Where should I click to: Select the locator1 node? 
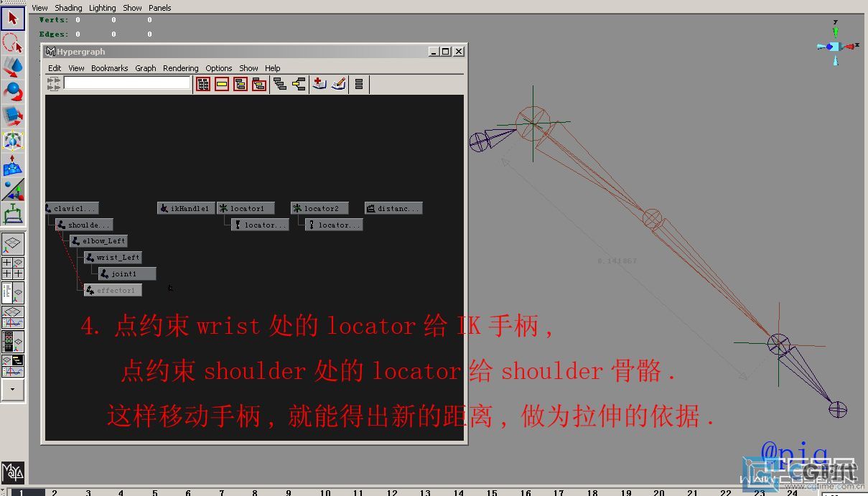[x=246, y=208]
